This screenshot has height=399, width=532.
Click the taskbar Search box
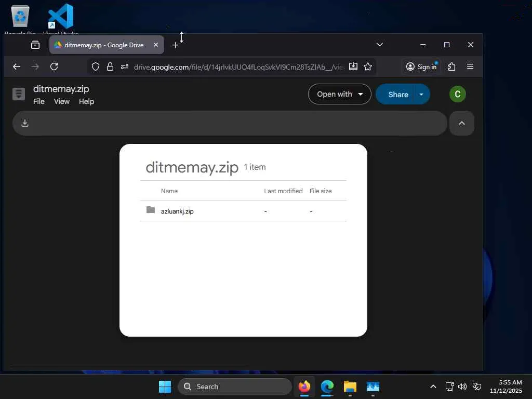(x=234, y=387)
